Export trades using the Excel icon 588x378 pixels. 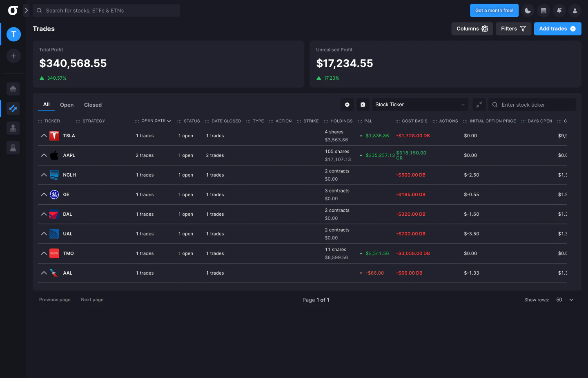coord(363,105)
